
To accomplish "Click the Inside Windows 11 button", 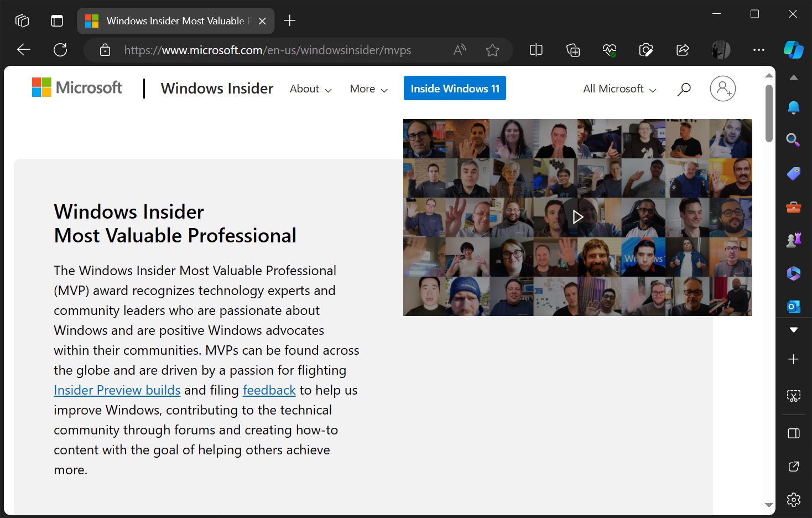I will (x=455, y=88).
